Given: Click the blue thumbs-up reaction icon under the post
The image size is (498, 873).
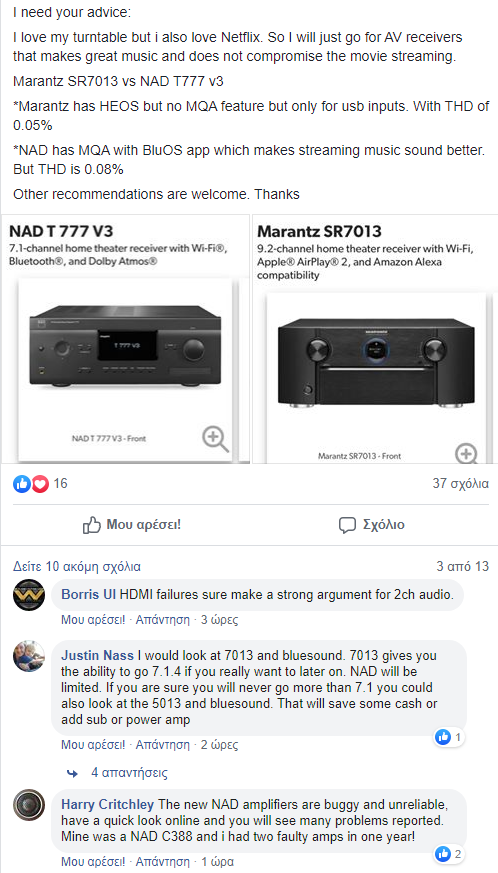Looking at the screenshot, I should [x=22, y=484].
